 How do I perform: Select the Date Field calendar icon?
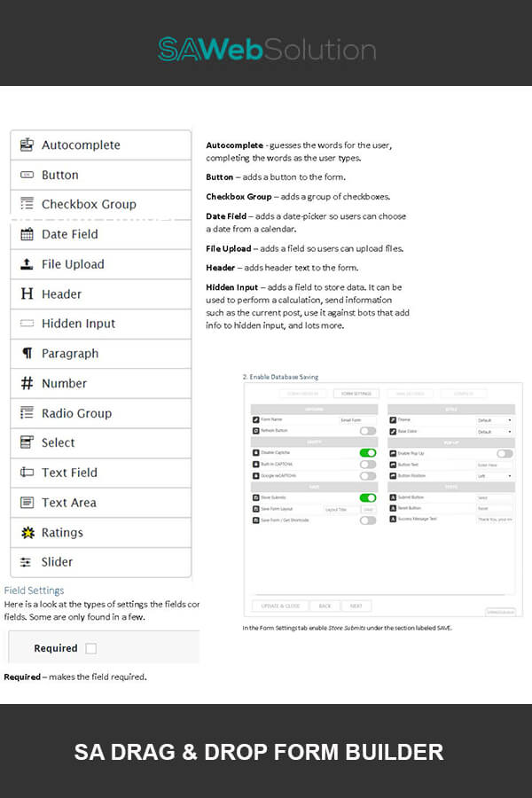pos(27,235)
